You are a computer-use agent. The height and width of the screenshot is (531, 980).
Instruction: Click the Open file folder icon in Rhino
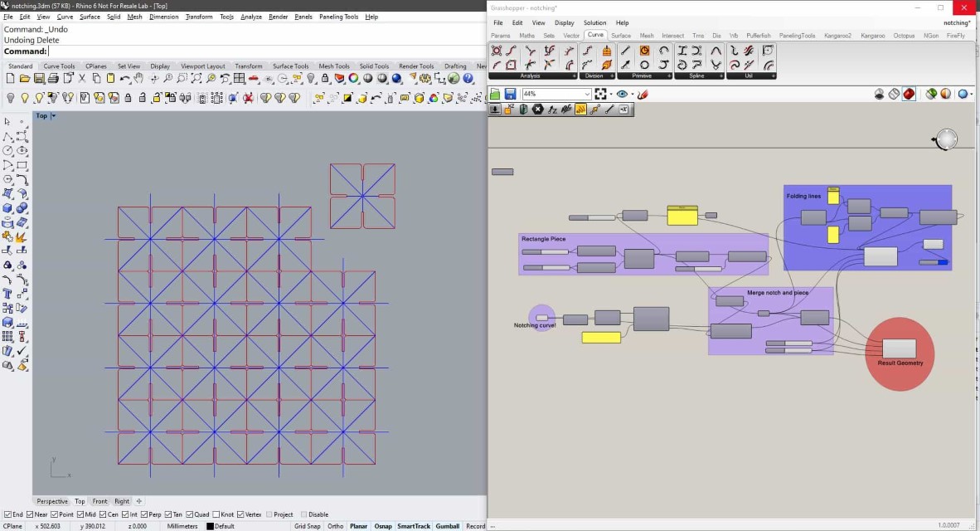pos(24,78)
